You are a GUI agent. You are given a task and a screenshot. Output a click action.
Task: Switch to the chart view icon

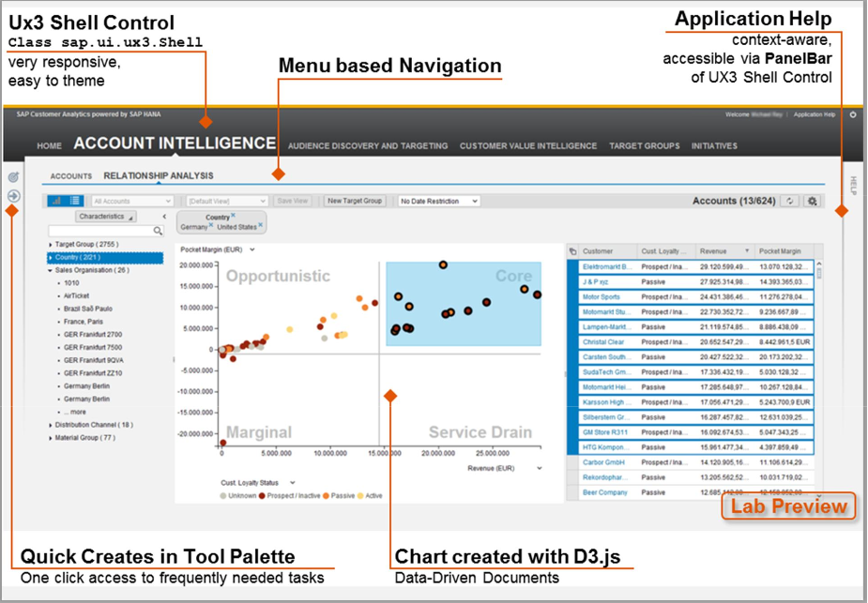pos(55,201)
